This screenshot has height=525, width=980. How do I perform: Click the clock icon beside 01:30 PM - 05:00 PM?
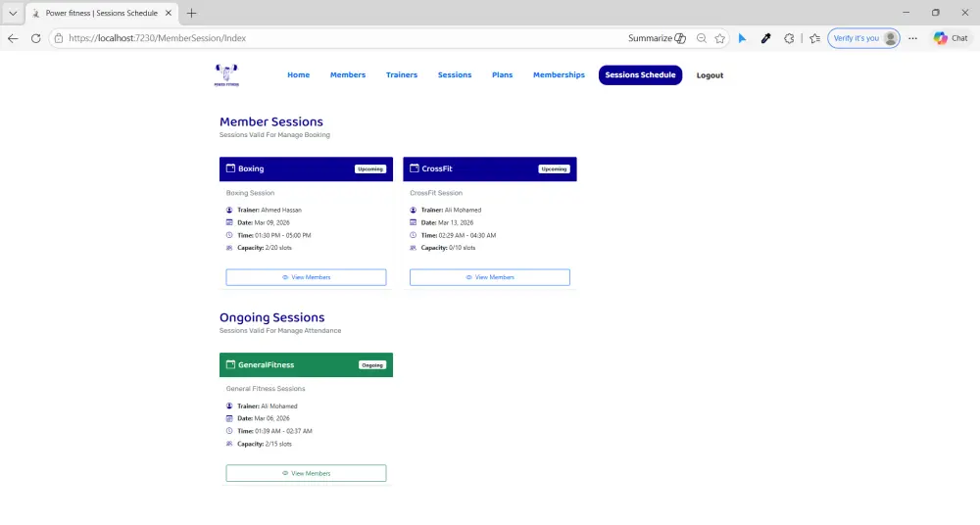point(229,235)
